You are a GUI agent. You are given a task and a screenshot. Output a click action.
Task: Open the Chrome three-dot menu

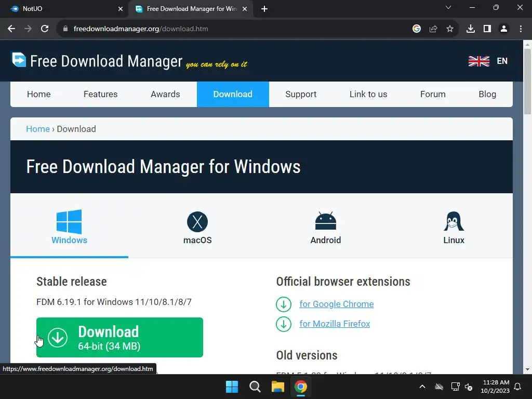tap(521, 29)
